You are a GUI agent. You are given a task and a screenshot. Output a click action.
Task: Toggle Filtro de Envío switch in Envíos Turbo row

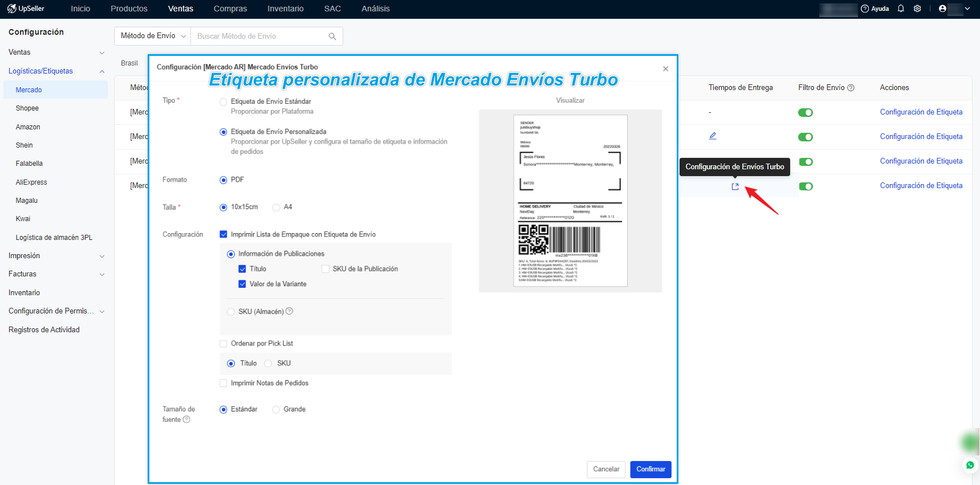(x=806, y=186)
